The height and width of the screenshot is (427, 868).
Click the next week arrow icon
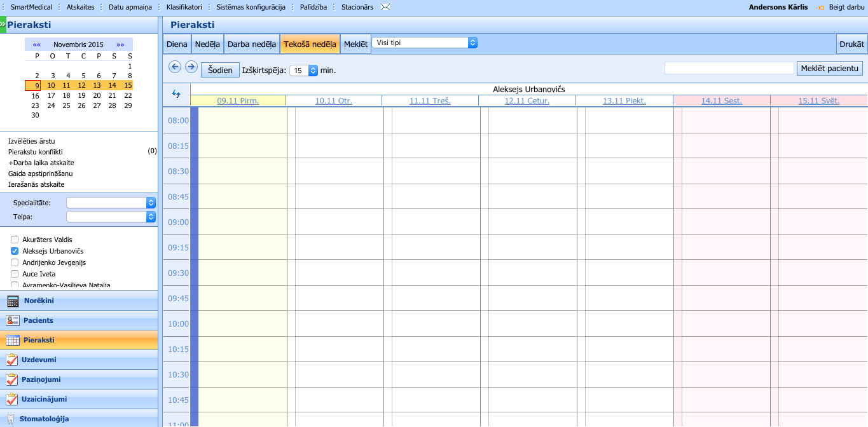pos(191,67)
